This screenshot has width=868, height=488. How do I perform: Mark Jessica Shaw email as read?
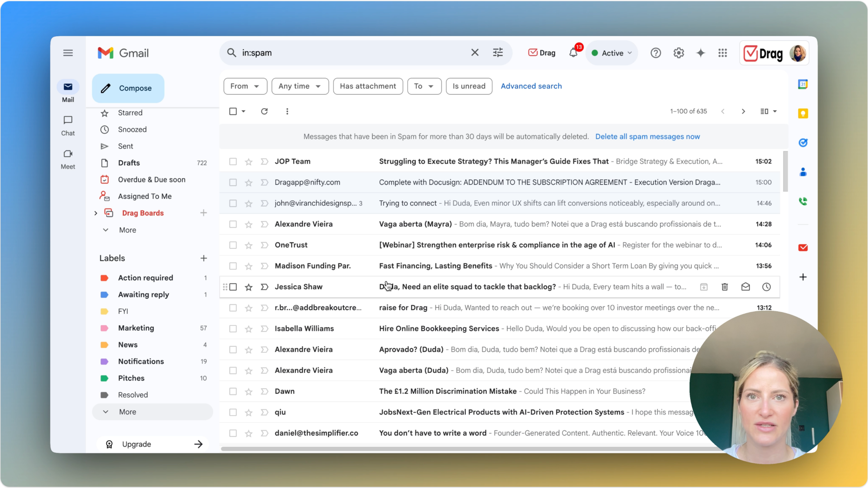[745, 287]
